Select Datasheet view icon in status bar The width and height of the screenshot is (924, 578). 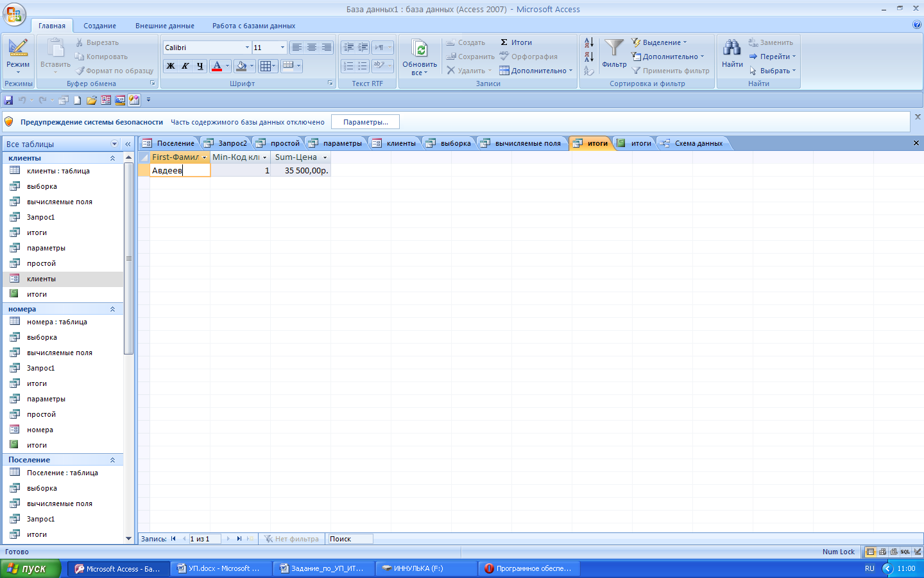(x=870, y=552)
